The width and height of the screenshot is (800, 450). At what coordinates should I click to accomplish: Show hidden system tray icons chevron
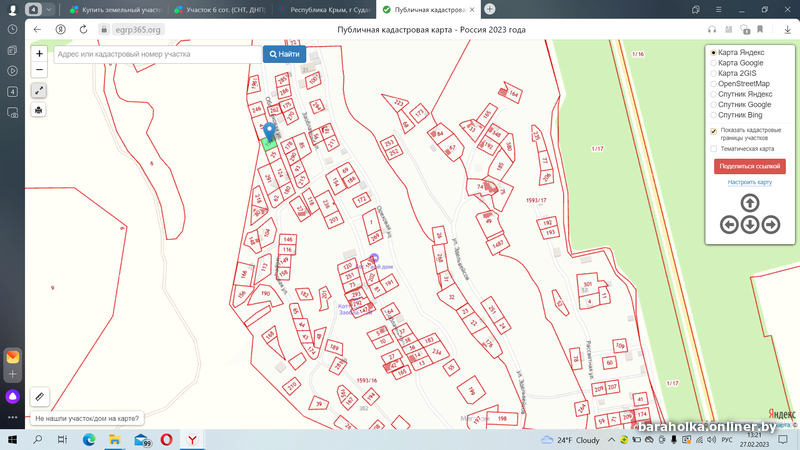pyautogui.click(x=611, y=440)
